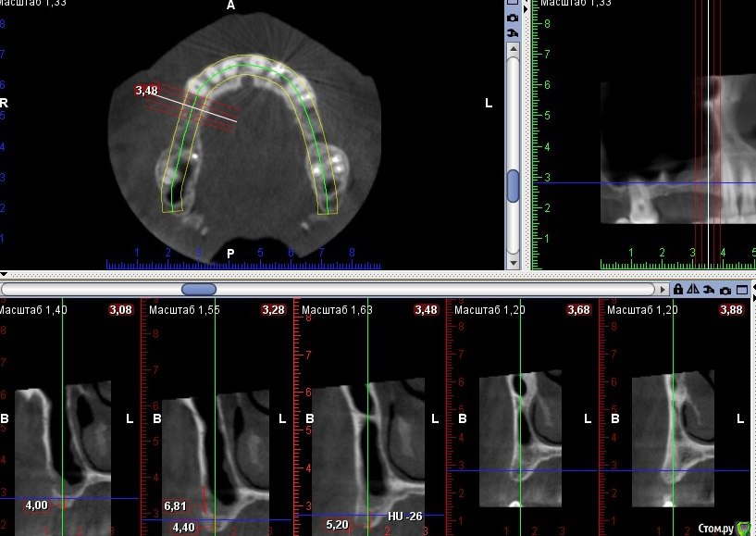Click the camera snapshot icon above cross-sections

click(x=725, y=290)
